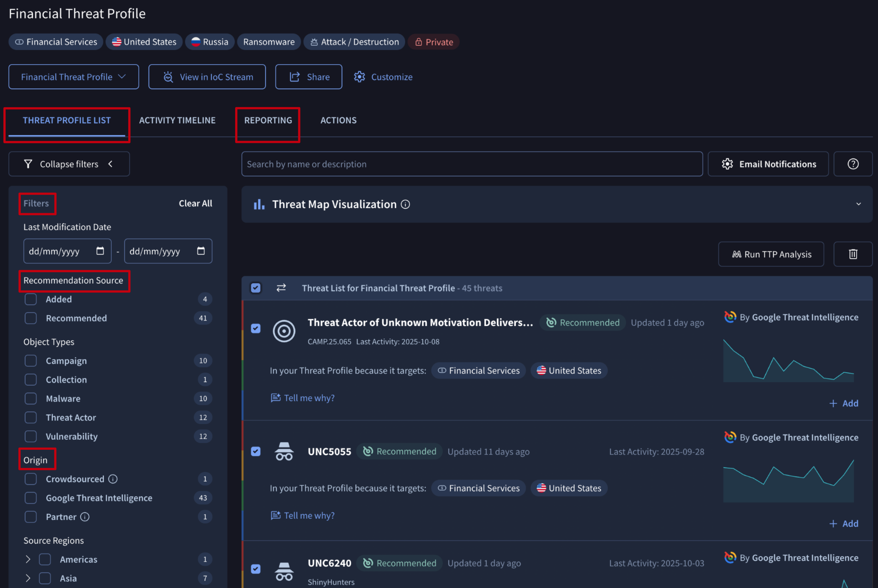Open the Financial Threat Profile dropdown
Image resolution: width=878 pixels, height=588 pixels.
tap(74, 77)
